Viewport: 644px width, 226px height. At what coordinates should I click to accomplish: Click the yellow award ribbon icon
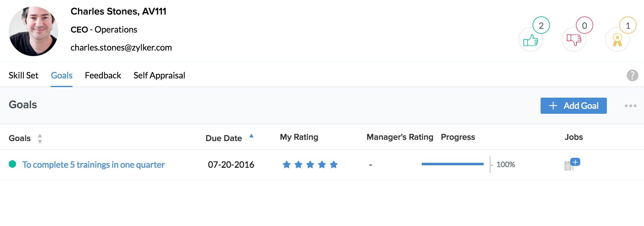pyautogui.click(x=617, y=40)
